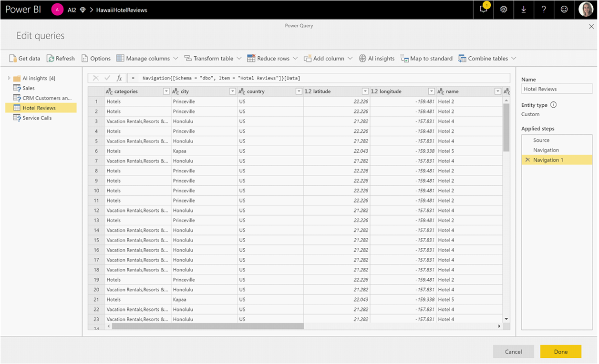Click the Entity type info icon
599x364 pixels.
point(553,105)
